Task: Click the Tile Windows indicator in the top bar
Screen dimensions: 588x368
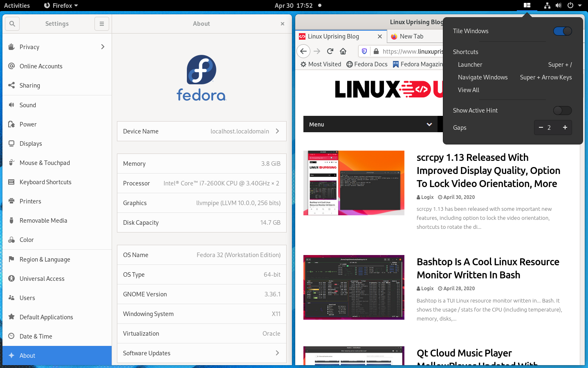Action: 527,5
